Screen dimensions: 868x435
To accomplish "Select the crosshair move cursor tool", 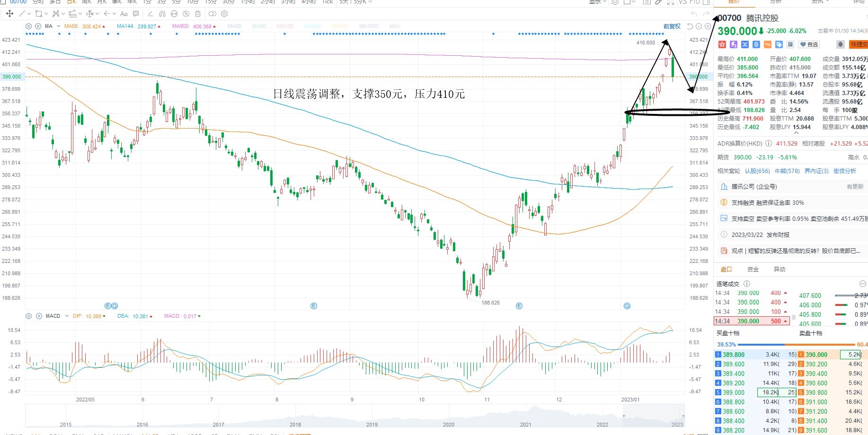I will pos(9,14).
